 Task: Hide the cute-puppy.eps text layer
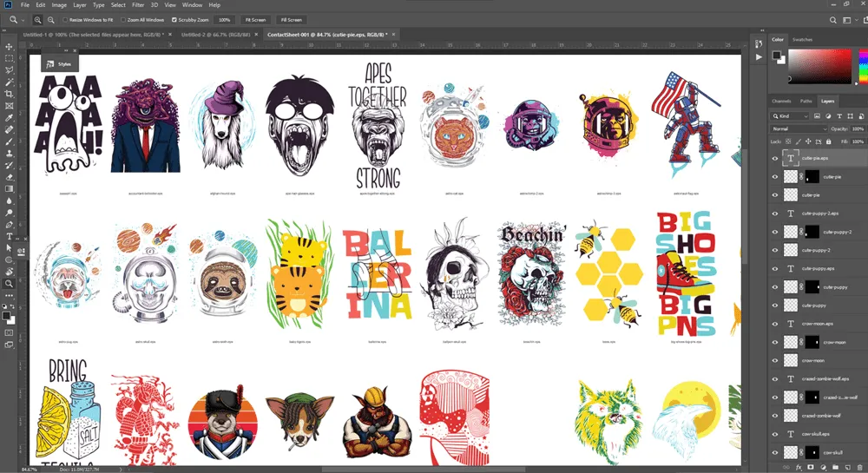point(775,268)
